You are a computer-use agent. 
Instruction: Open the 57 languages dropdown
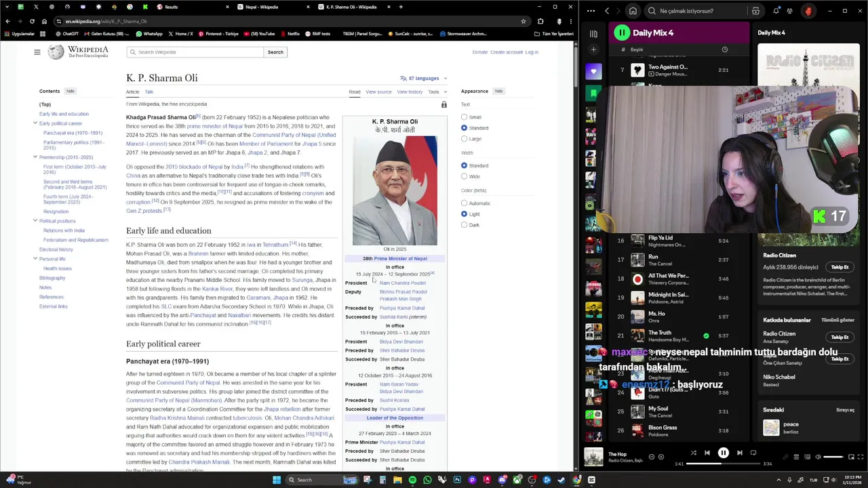click(424, 79)
